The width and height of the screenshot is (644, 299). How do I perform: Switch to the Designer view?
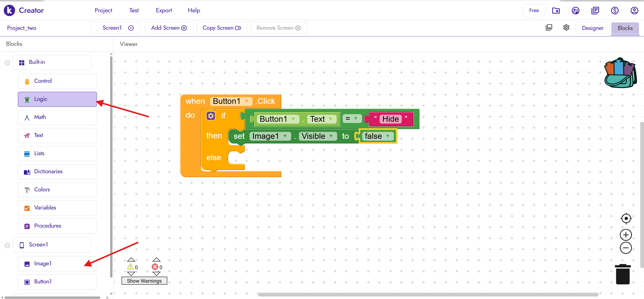[592, 28]
